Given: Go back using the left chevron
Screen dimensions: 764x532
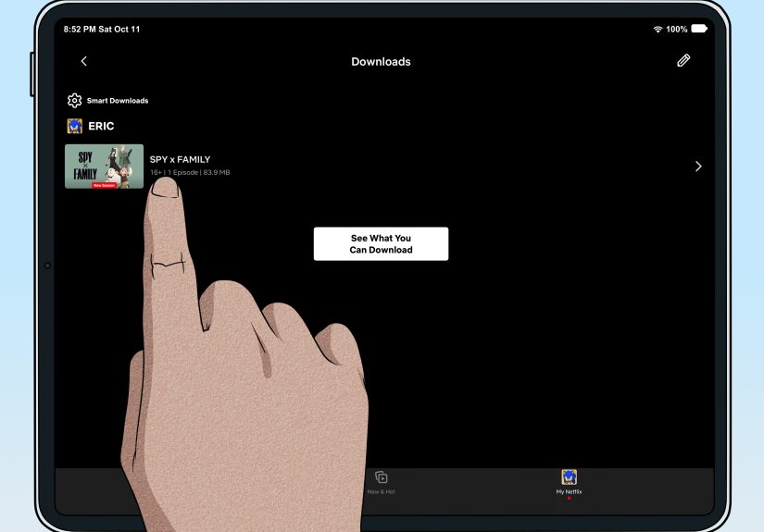Looking at the screenshot, I should point(83,61).
